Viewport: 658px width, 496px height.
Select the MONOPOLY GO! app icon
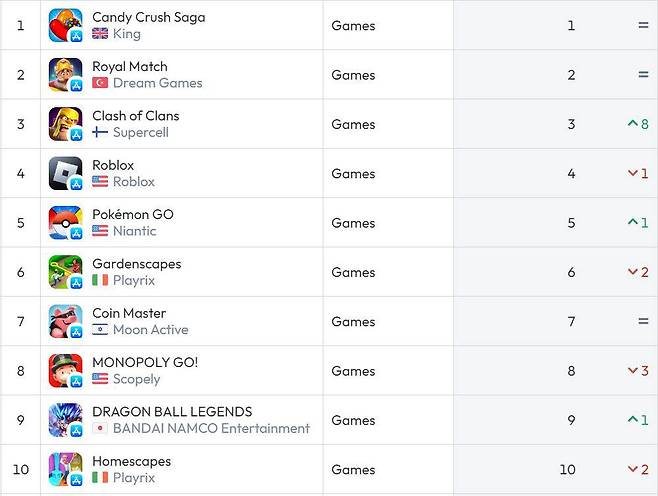click(65, 371)
